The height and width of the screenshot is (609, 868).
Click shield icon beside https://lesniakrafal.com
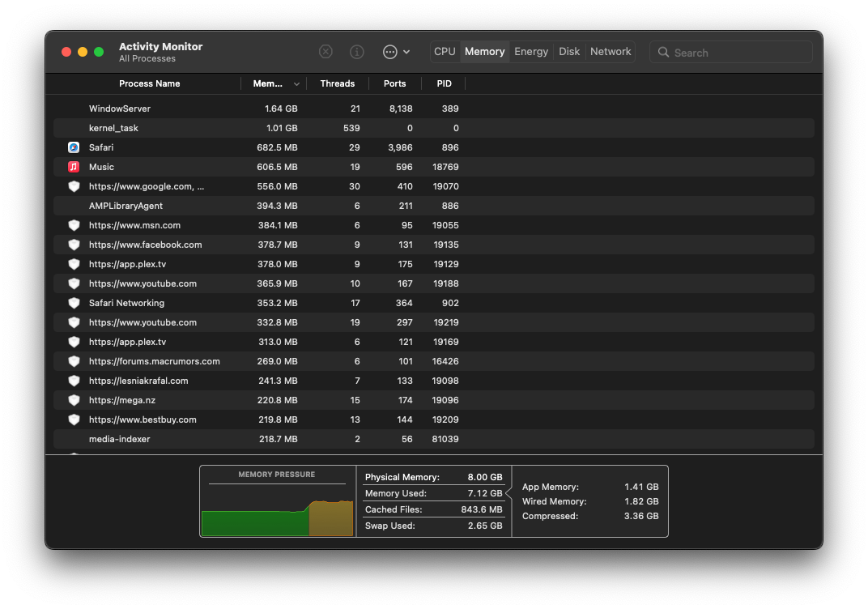74,381
